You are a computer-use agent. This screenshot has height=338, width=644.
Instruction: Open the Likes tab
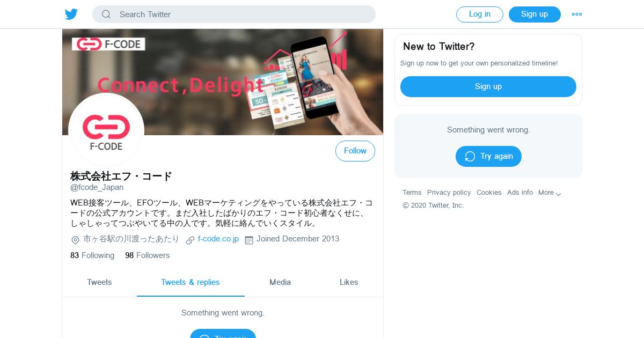point(349,282)
